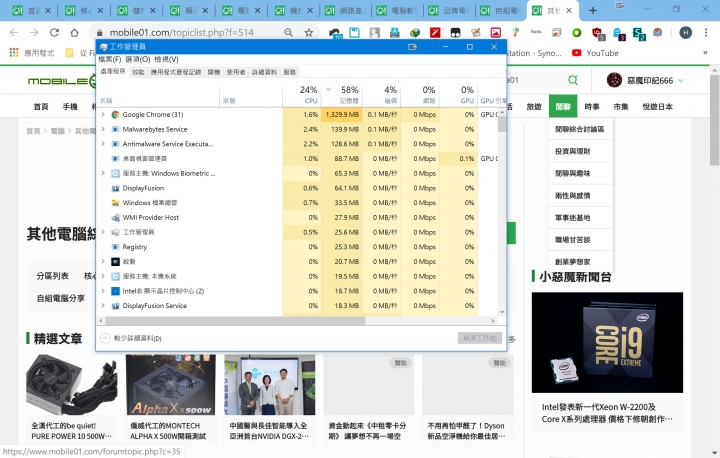Click Task Manager's vertical scrollbar down arrow
The image size is (720, 458).
click(502, 311)
